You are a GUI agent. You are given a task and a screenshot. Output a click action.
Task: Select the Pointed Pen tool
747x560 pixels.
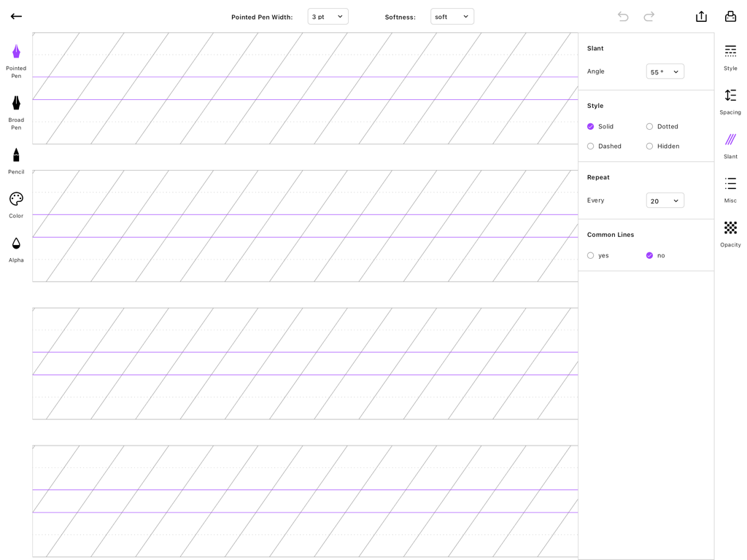click(x=15, y=58)
